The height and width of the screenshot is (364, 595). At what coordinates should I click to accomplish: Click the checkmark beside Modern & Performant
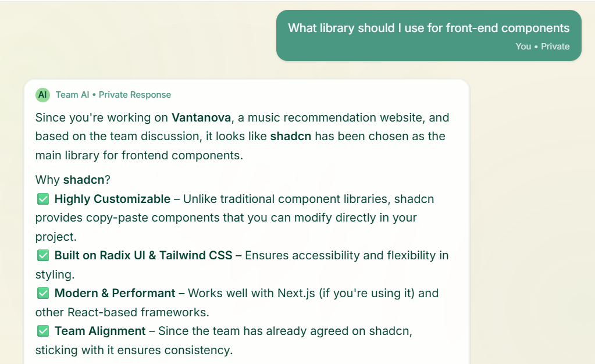[43, 293]
